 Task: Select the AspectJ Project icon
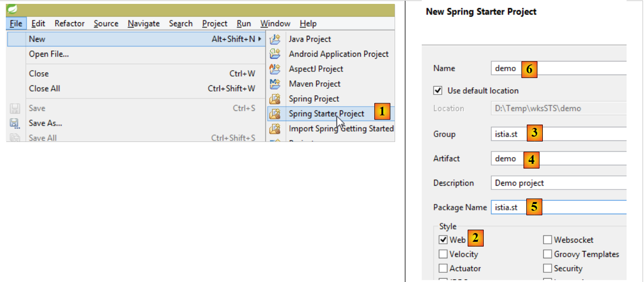(x=275, y=69)
